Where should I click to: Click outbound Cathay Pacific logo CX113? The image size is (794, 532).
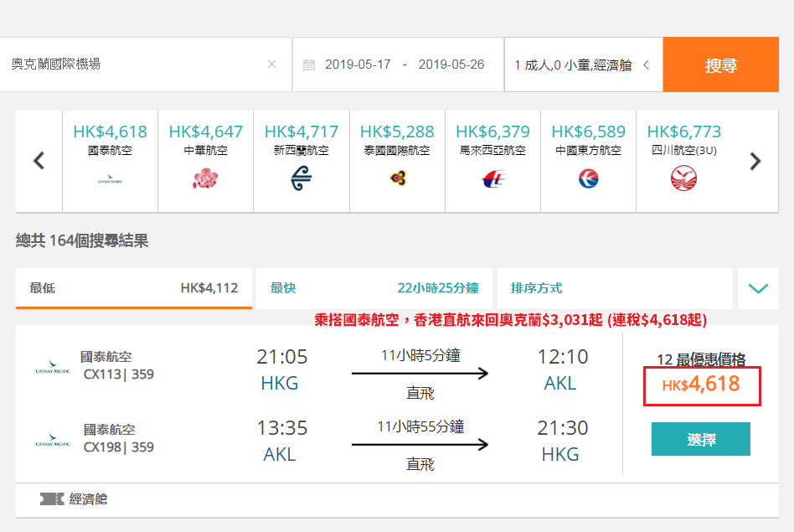(x=53, y=367)
